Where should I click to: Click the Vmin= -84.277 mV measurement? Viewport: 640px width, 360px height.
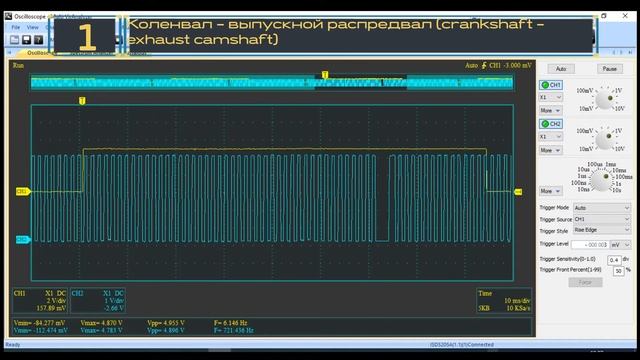[x=40, y=323]
